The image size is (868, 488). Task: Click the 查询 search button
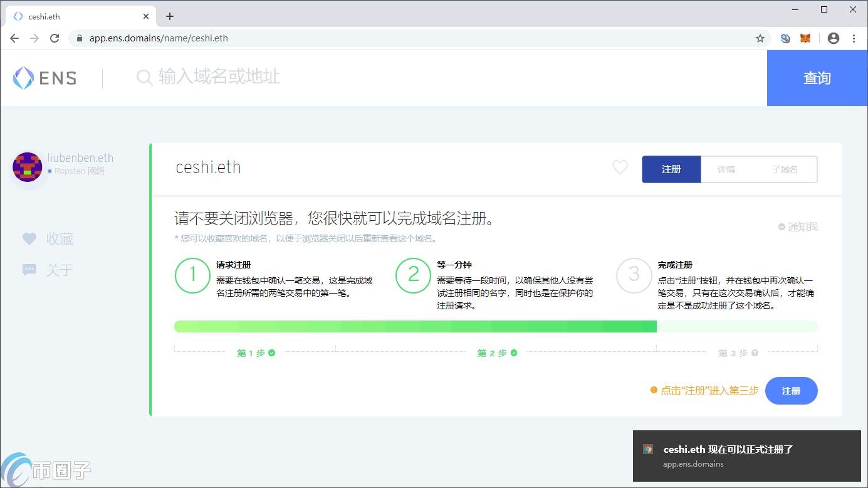coord(817,78)
